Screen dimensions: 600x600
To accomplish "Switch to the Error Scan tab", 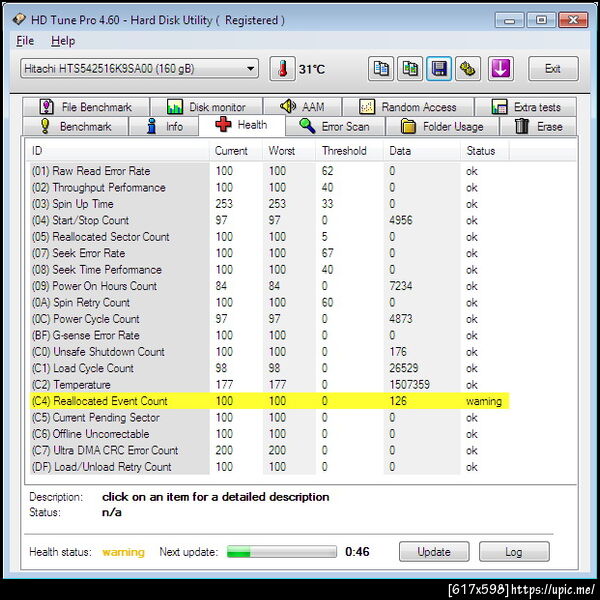I will [x=335, y=126].
